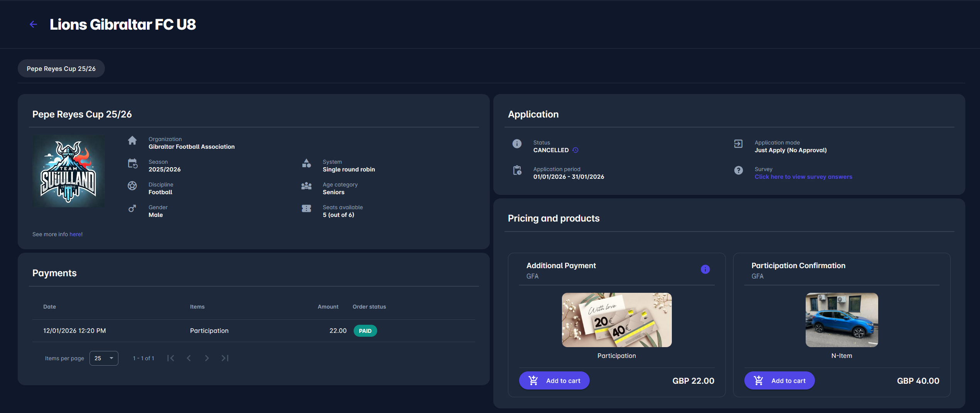Open the info tooltip on Additional Payment card
The width and height of the screenshot is (980, 413).
[x=705, y=269]
